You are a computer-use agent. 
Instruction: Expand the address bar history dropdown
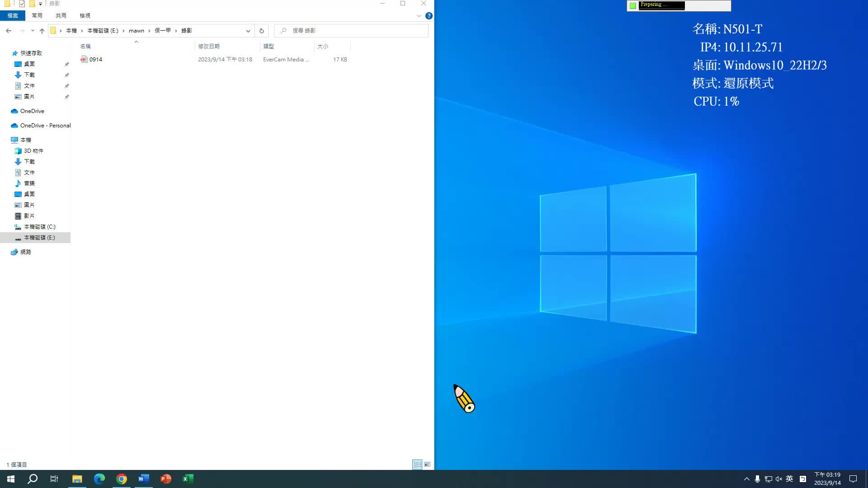point(248,31)
